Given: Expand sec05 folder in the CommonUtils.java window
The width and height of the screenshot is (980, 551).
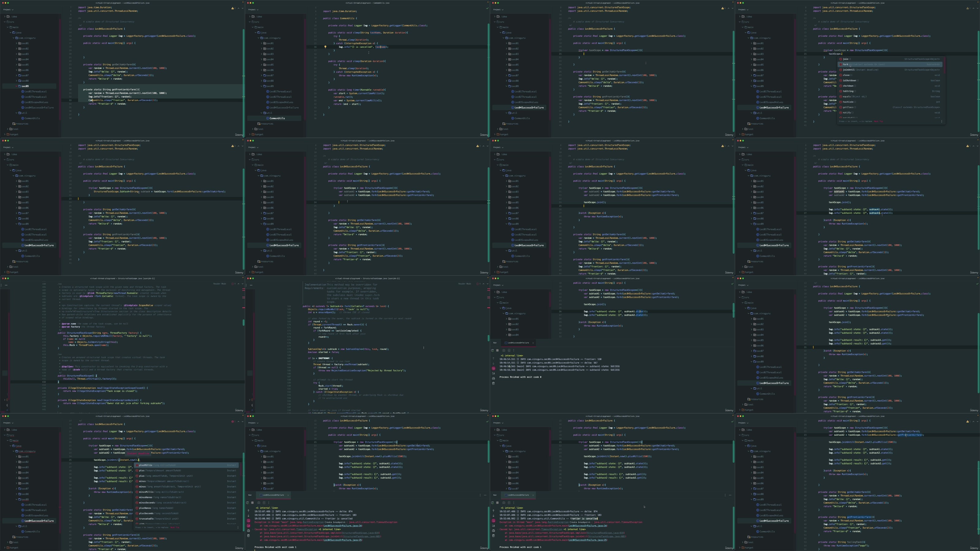Looking at the screenshot, I should point(262,65).
